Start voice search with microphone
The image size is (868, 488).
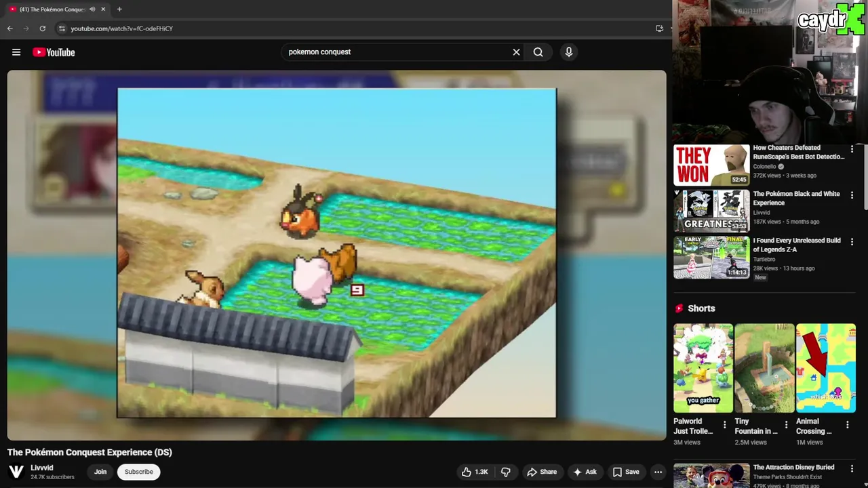(569, 52)
